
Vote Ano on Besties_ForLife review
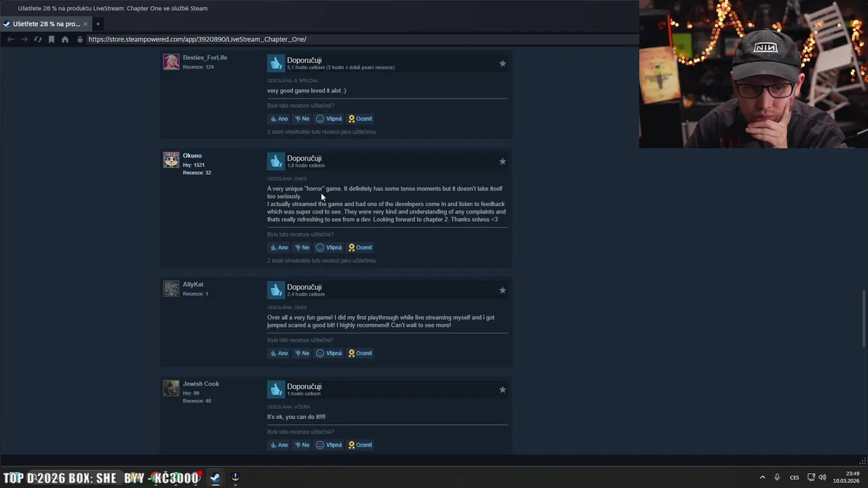pos(279,119)
